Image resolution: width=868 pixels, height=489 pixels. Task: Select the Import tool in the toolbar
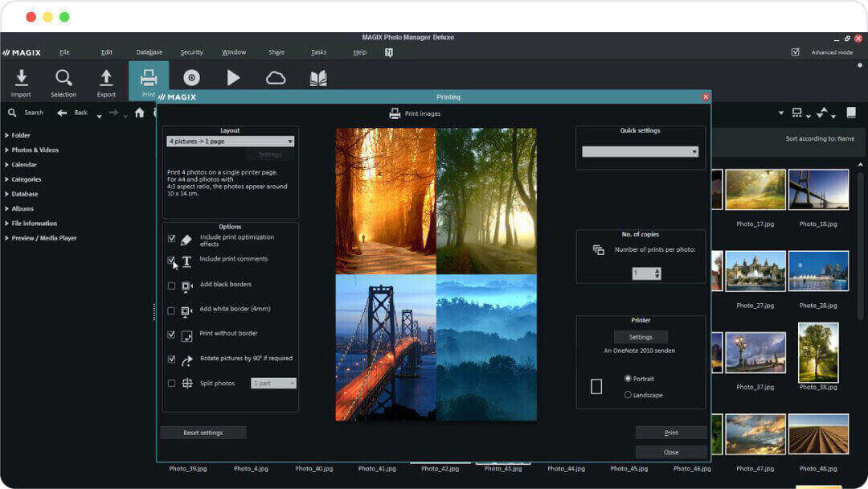(21, 78)
